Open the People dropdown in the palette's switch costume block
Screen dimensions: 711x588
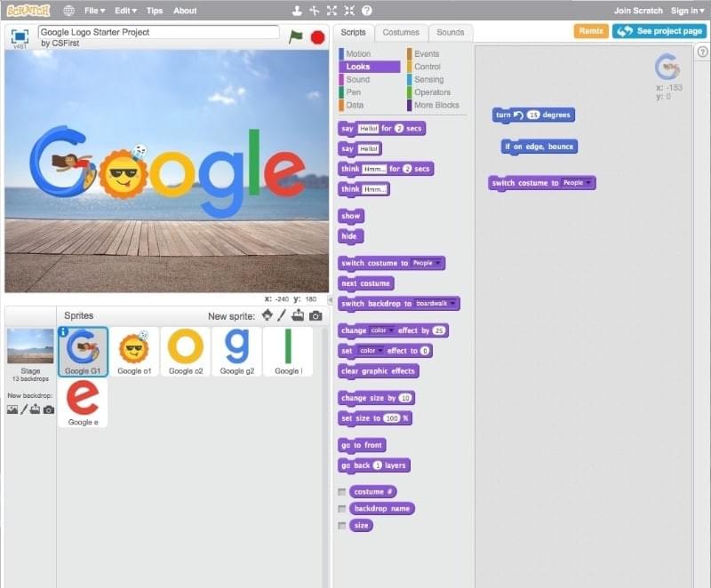click(x=427, y=263)
